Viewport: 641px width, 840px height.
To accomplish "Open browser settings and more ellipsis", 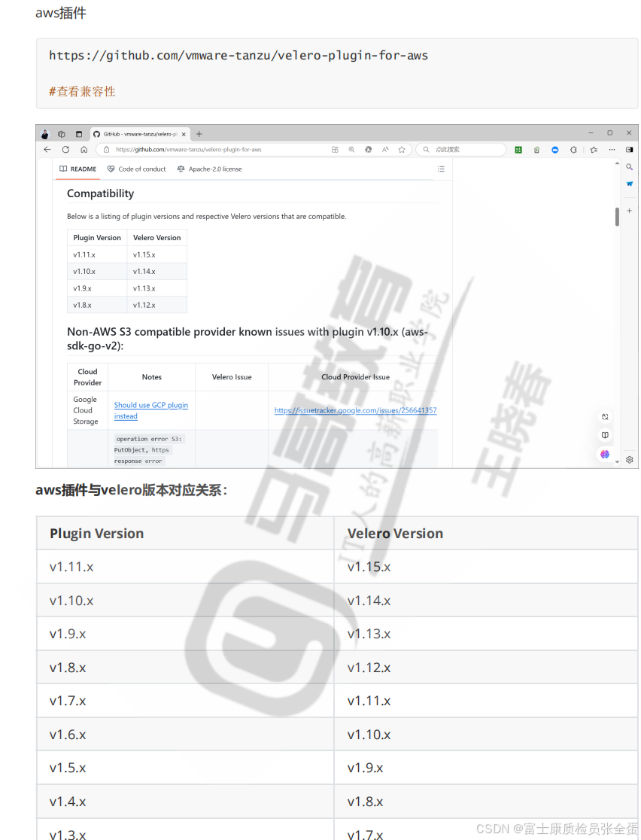I will click(x=612, y=150).
